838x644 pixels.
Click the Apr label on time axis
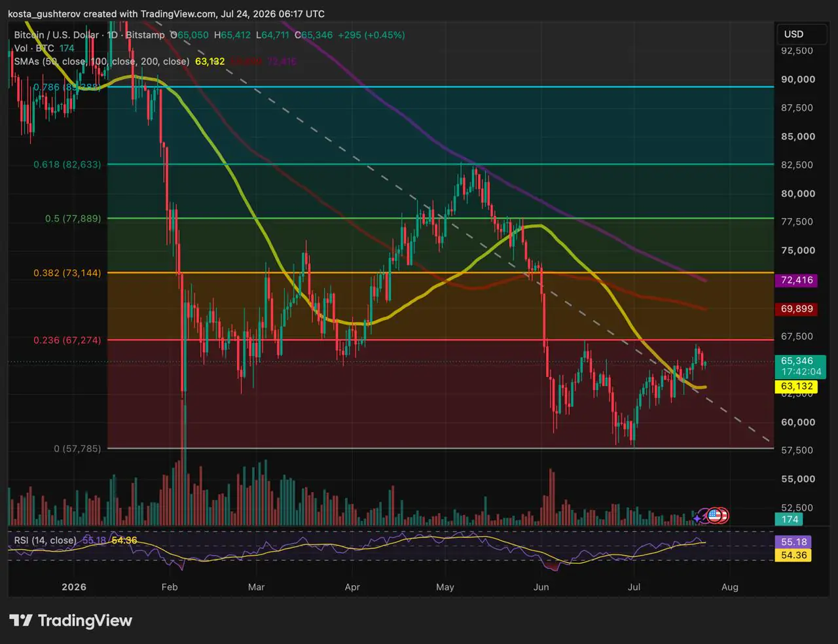point(352,586)
